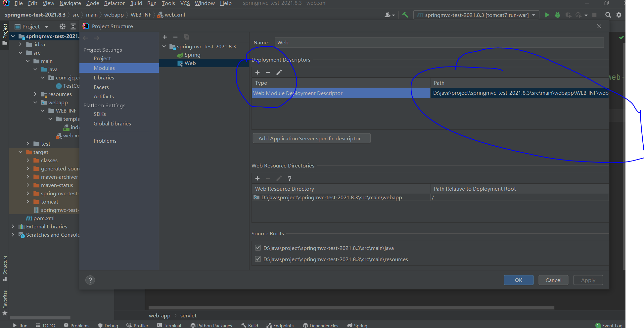Open Favorites tool window sidebar

pyautogui.click(x=5, y=303)
